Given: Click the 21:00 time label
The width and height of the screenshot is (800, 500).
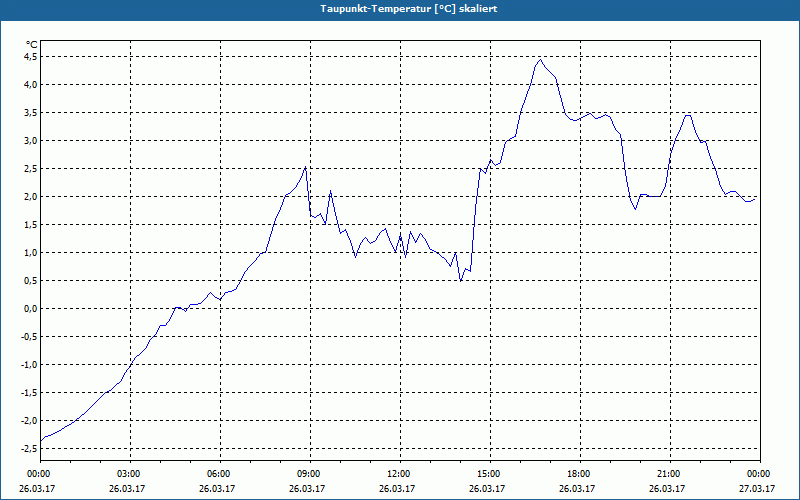Looking at the screenshot, I should (669, 474).
